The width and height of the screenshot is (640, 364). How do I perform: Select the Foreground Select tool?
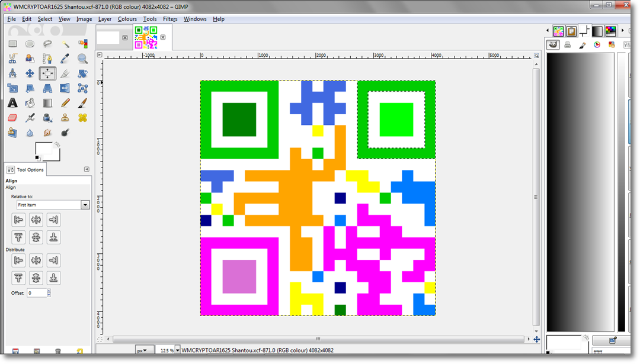[30, 59]
